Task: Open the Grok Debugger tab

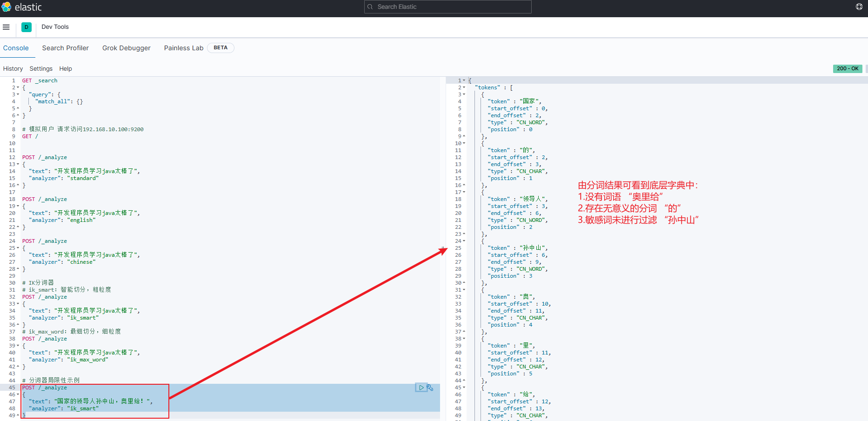Action: tap(127, 48)
